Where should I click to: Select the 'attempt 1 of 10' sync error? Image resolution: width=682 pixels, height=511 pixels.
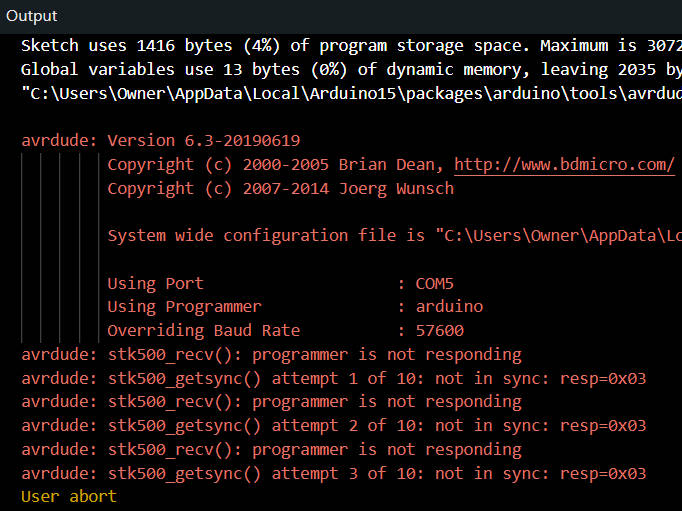point(333,378)
